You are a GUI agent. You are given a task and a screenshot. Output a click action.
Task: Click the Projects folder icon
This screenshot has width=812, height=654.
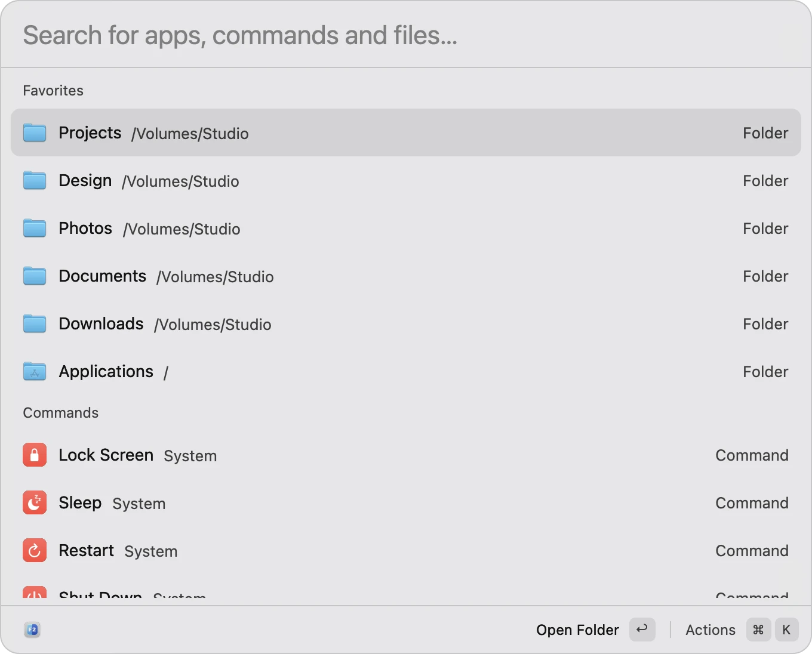click(35, 132)
